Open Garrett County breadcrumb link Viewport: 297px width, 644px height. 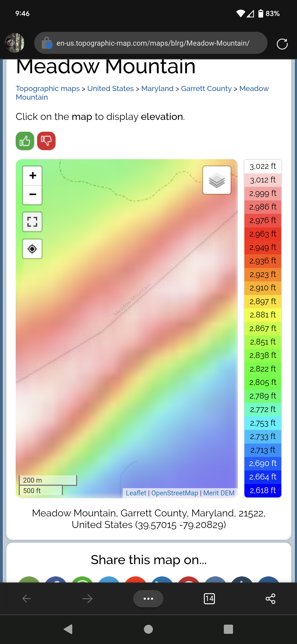[206, 89]
